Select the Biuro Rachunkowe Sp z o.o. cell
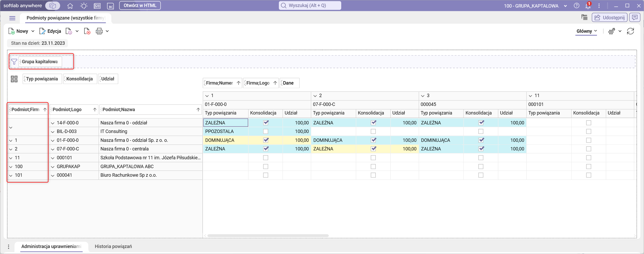 pos(150,175)
